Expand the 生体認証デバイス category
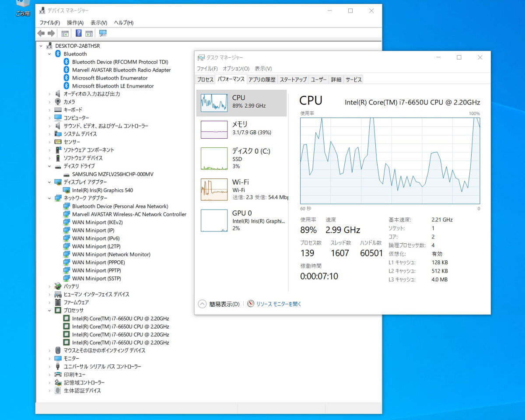The image size is (525, 420). [x=49, y=391]
